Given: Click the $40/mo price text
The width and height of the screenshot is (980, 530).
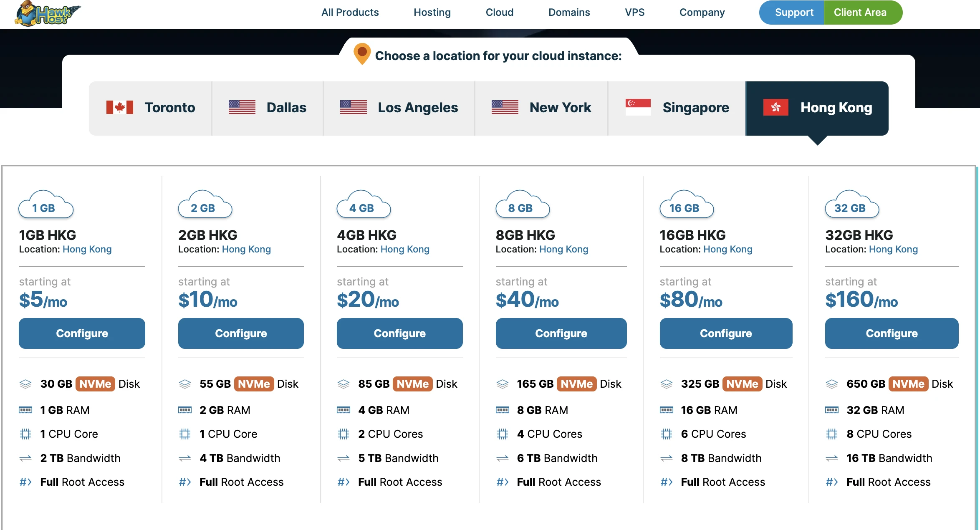Looking at the screenshot, I should [527, 300].
